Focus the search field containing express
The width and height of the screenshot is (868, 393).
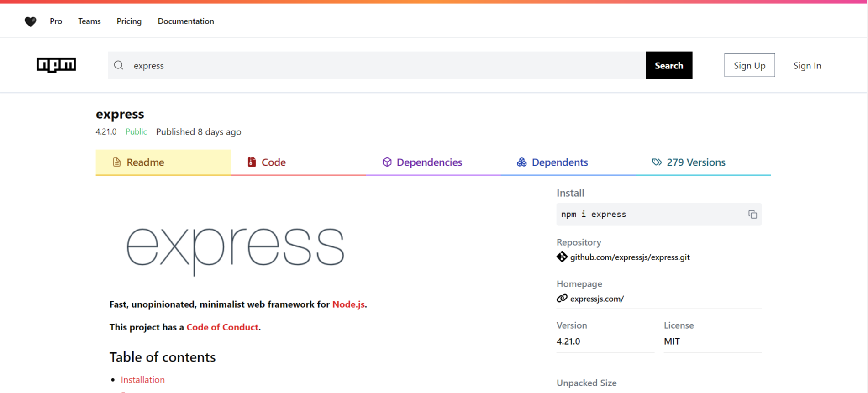tap(377, 65)
